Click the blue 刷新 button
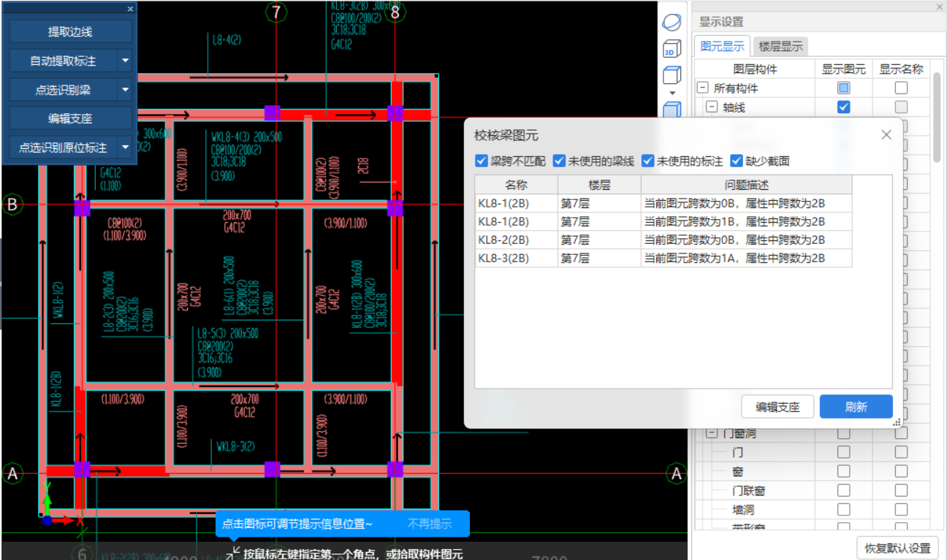Viewport: 947px width, 560px height. coord(856,407)
